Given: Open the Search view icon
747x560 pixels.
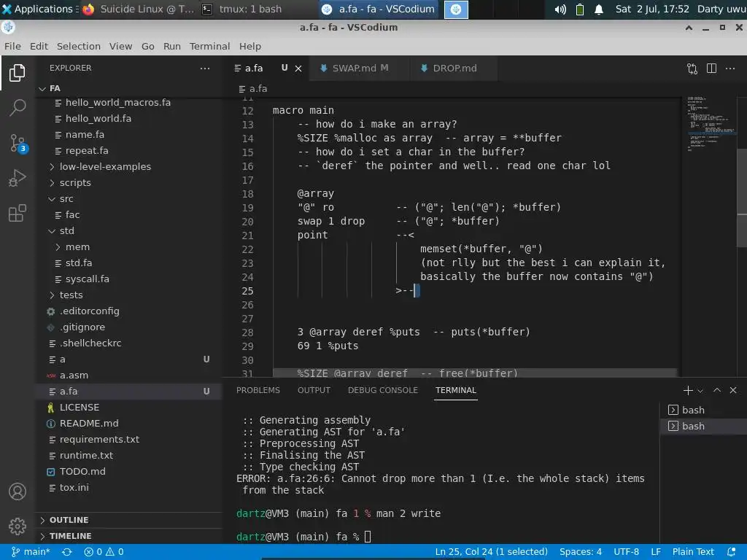Looking at the screenshot, I should click(18, 108).
